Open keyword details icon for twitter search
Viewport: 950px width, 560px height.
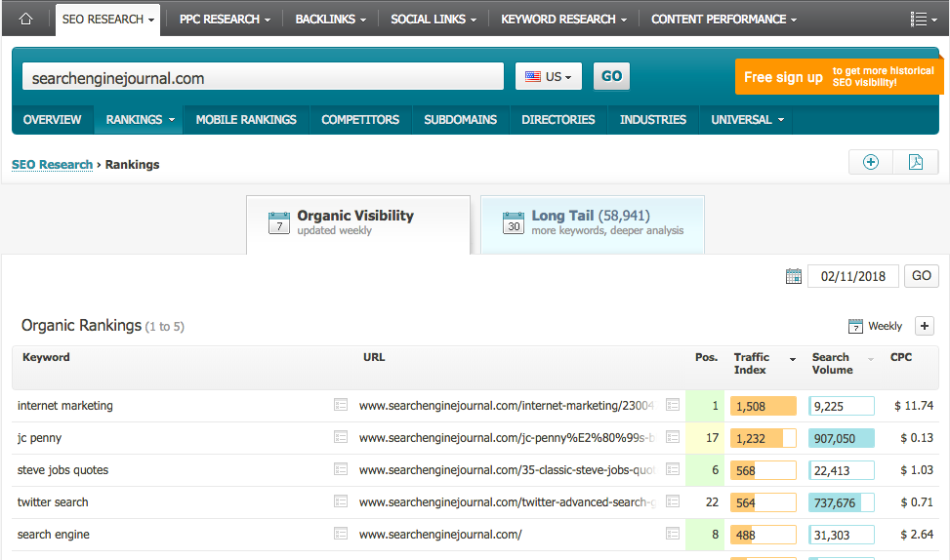pos(341,501)
